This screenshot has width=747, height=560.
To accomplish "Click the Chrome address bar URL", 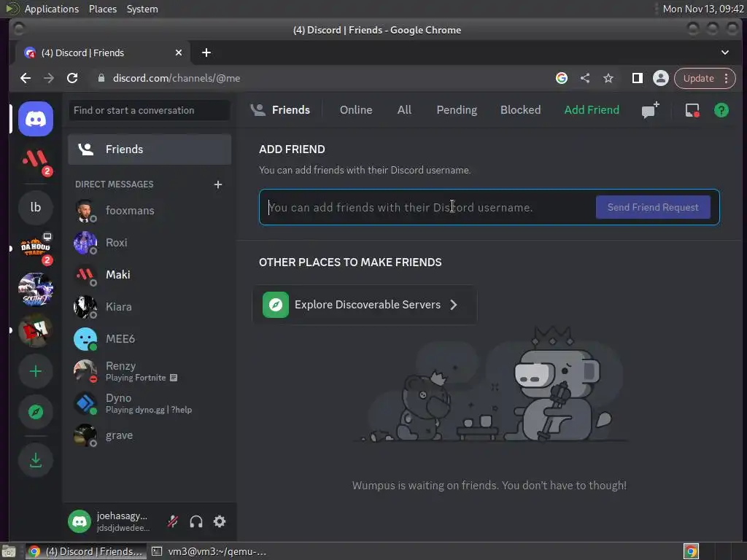I will tap(177, 78).
